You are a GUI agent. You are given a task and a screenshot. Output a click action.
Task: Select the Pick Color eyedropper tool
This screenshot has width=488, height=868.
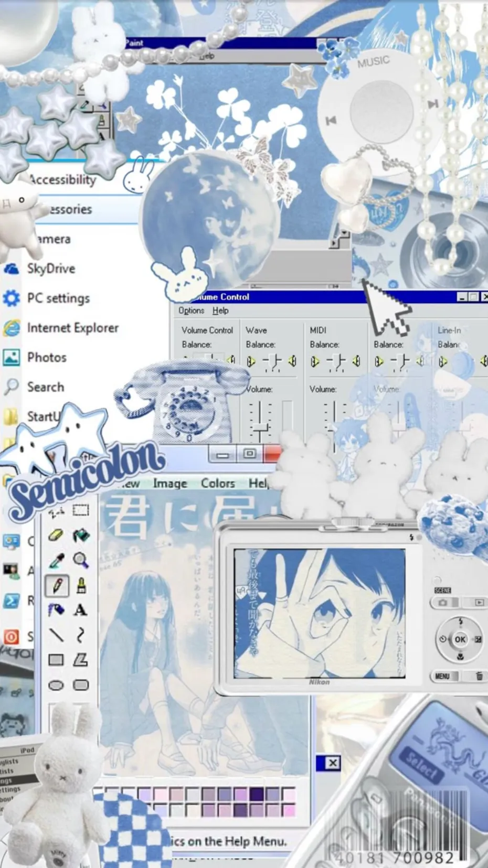click(x=56, y=561)
